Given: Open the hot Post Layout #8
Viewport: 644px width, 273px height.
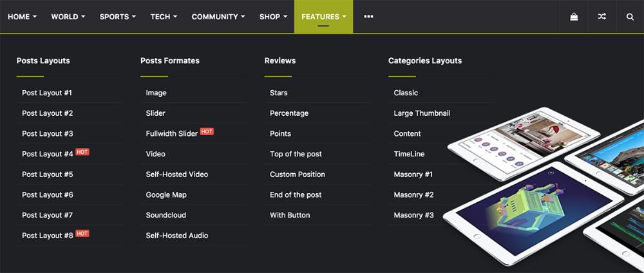Looking at the screenshot, I should tap(47, 236).
